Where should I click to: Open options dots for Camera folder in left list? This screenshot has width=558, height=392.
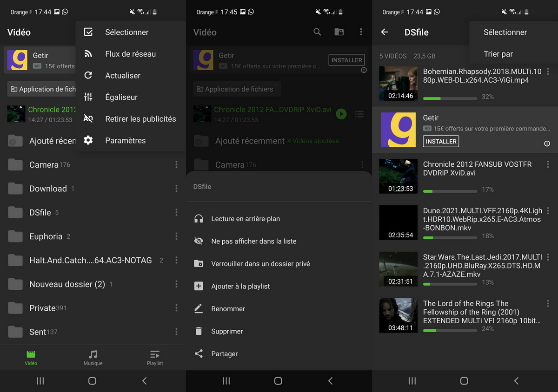[x=176, y=164]
